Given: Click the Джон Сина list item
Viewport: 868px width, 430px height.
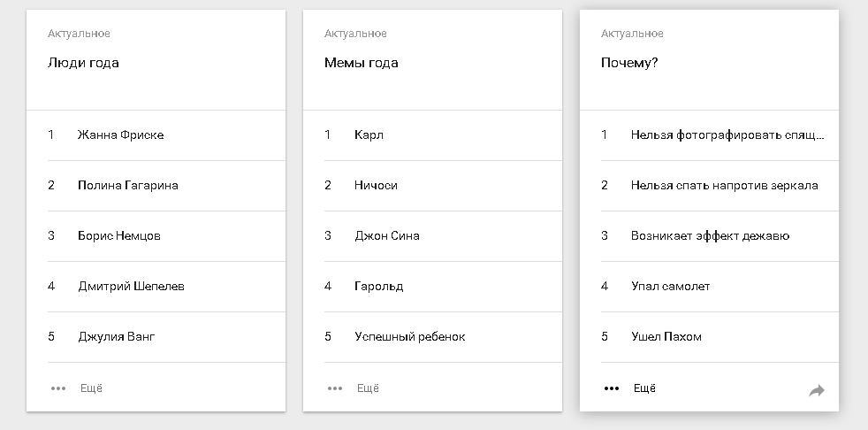Looking at the screenshot, I should 387,236.
